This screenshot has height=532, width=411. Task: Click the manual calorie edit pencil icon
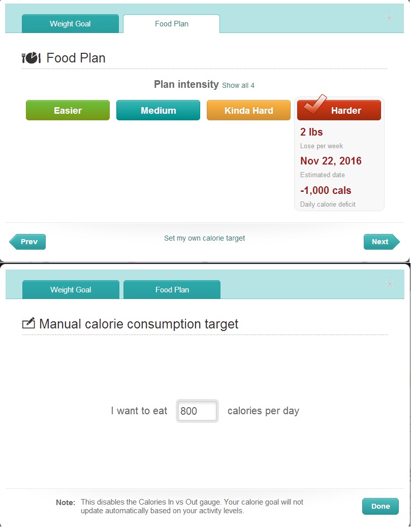click(x=28, y=323)
